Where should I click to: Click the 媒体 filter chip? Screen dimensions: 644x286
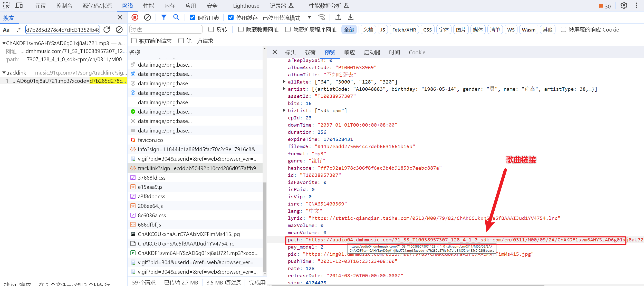[x=478, y=29]
